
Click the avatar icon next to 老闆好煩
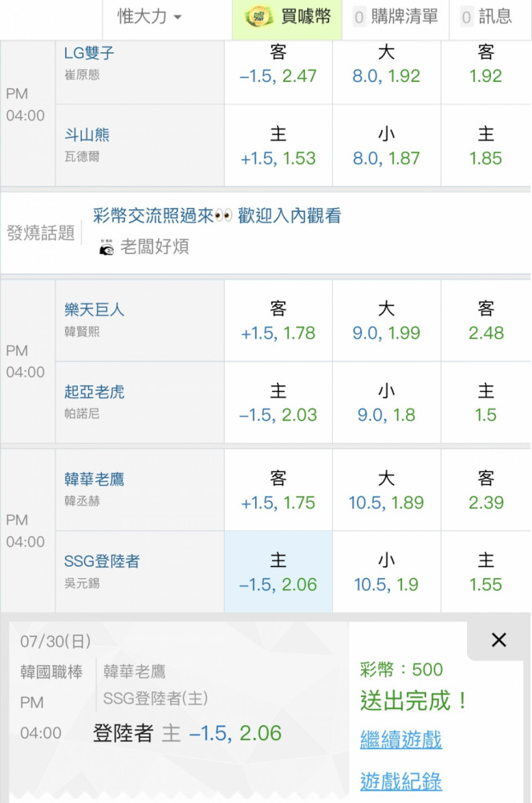pos(107,247)
